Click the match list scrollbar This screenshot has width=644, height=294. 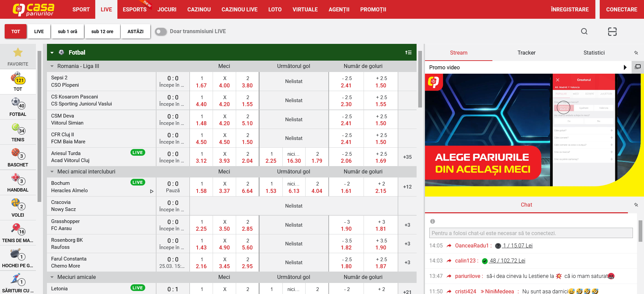click(x=420, y=80)
